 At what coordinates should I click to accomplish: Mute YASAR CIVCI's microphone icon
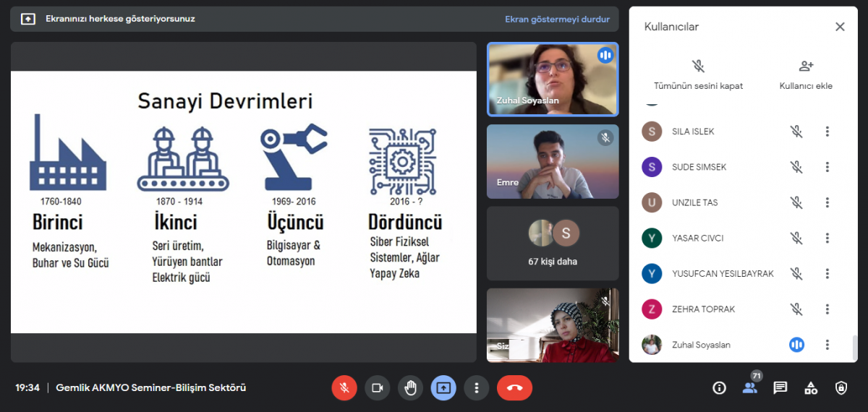tap(796, 238)
